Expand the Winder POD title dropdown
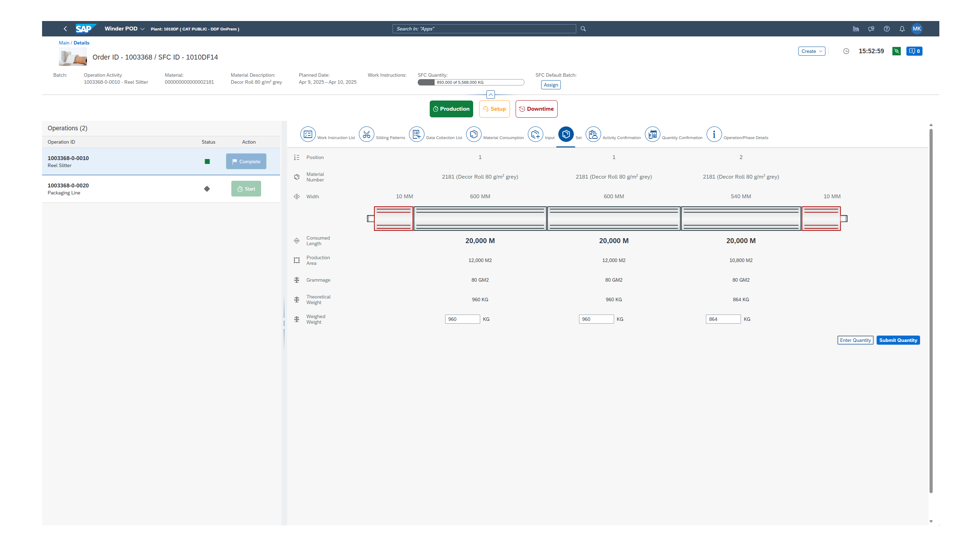The image size is (980, 544). point(142,29)
